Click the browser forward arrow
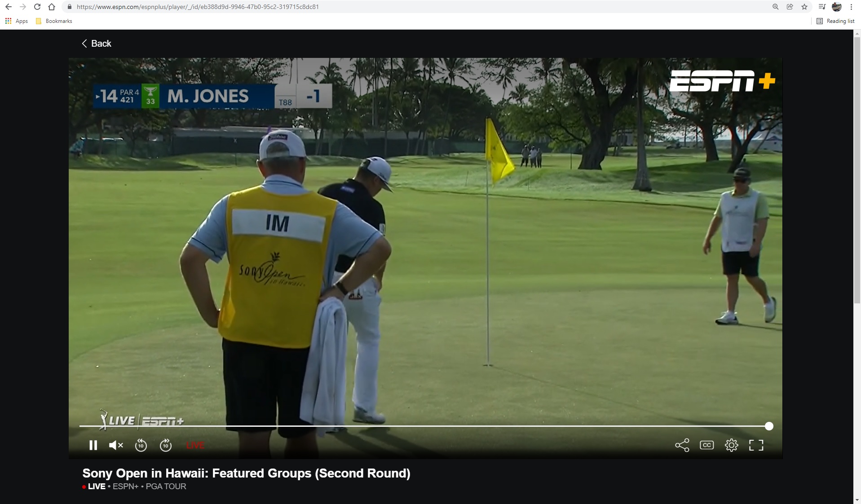The width and height of the screenshot is (861, 504). coord(23,7)
